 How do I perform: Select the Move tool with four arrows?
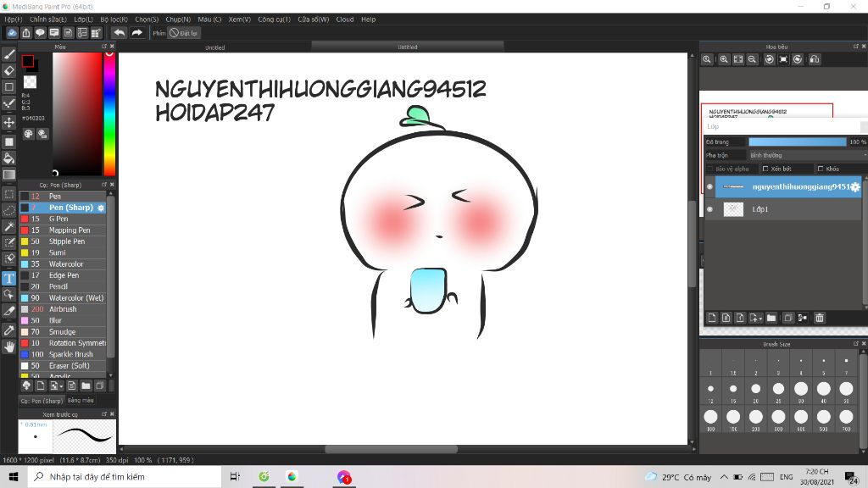tap(8, 122)
